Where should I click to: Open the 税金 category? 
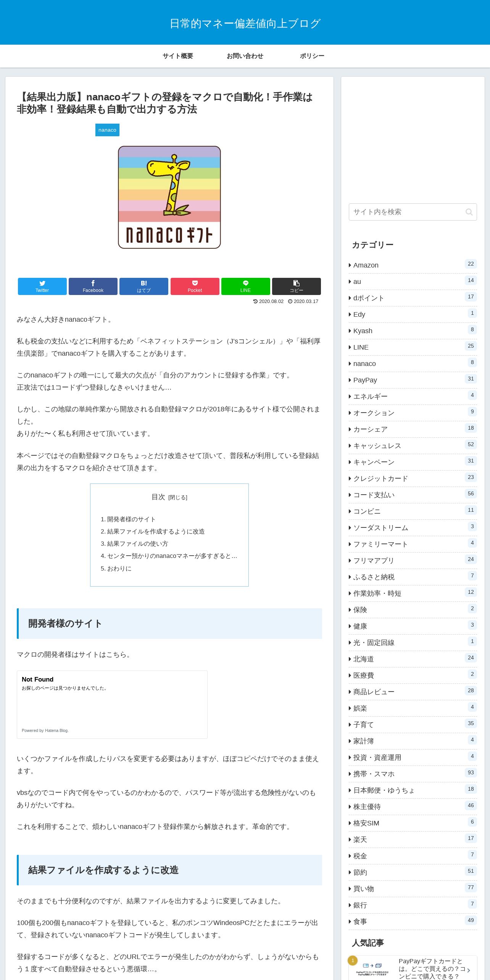413,856
